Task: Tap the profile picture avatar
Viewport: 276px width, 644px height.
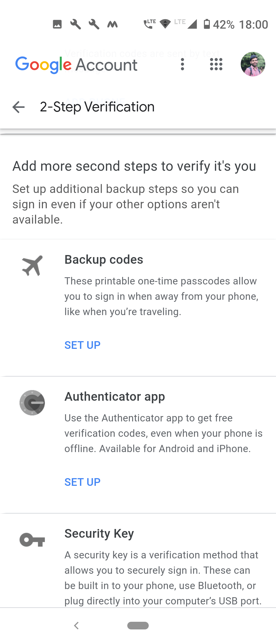Action: tap(253, 64)
